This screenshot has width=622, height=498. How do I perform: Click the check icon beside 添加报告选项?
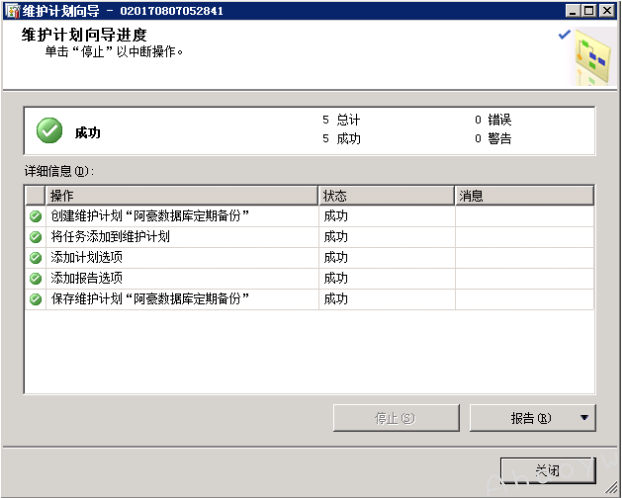point(35,278)
